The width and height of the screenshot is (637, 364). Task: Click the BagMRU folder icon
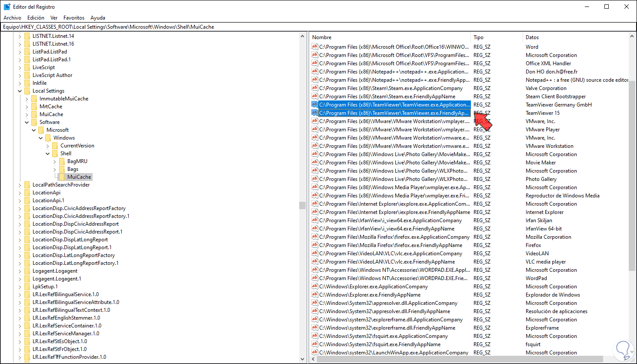pyautogui.click(x=62, y=161)
